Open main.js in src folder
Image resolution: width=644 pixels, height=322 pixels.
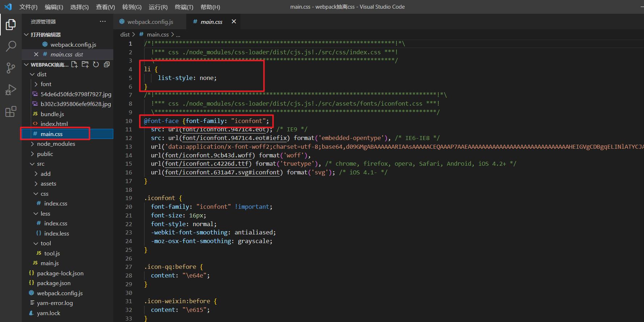pyautogui.click(x=67, y=263)
